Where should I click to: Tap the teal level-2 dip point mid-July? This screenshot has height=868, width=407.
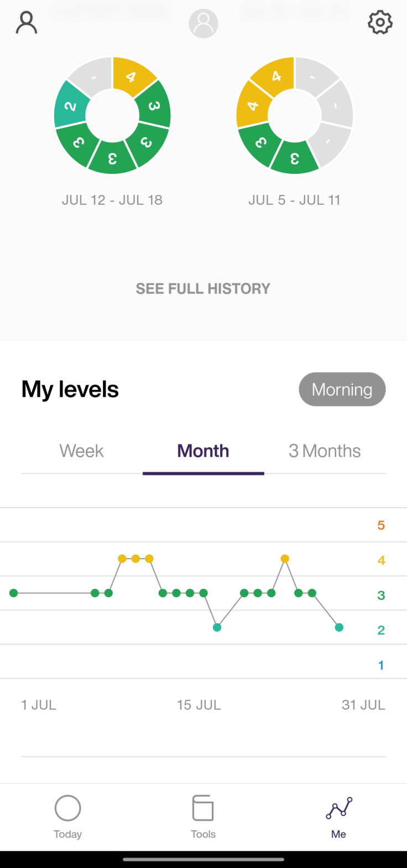[217, 627]
